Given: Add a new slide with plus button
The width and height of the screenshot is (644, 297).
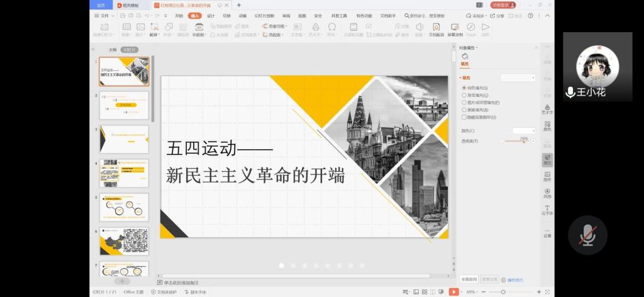Looking at the screenshot, I should coord(122,281).
